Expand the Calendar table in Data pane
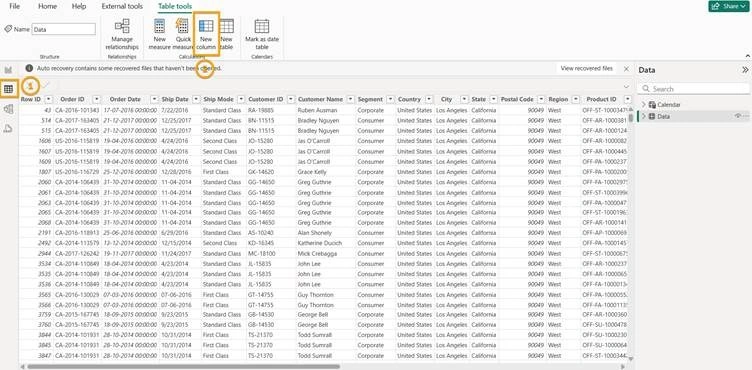This screenshot has height=370, width=752. [x=644, y=105]
